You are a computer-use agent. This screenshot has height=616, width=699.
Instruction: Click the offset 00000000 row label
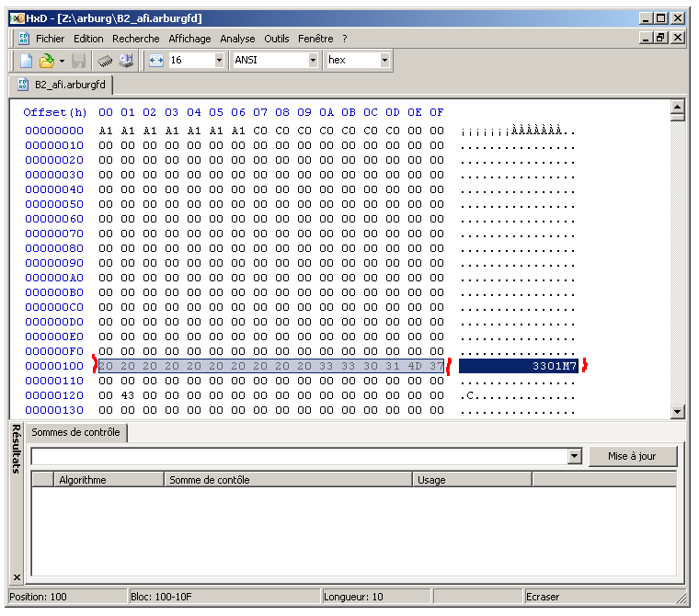(x=54, y=131)
